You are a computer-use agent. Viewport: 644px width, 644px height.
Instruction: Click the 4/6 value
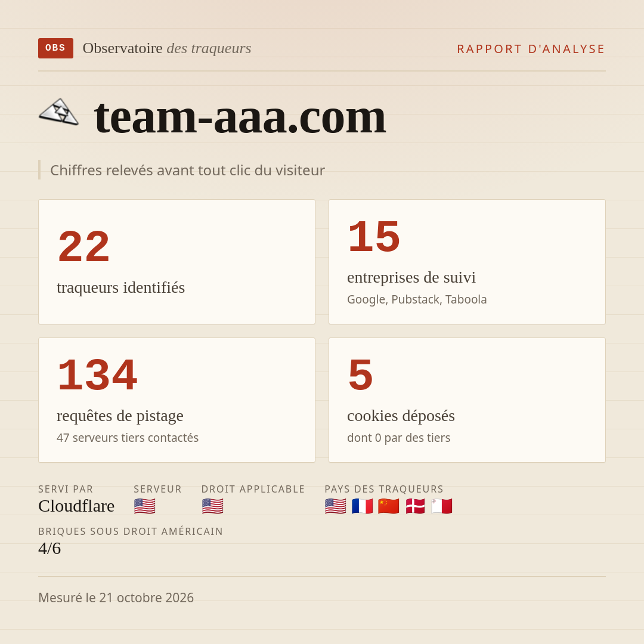click(49, 549)
